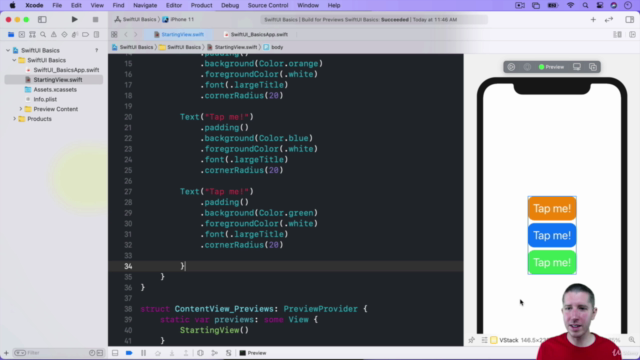Image resolution: width=640 pixels, height=360 pixels.
Task: Expand the Products folder
Action: tap(14, 119)
